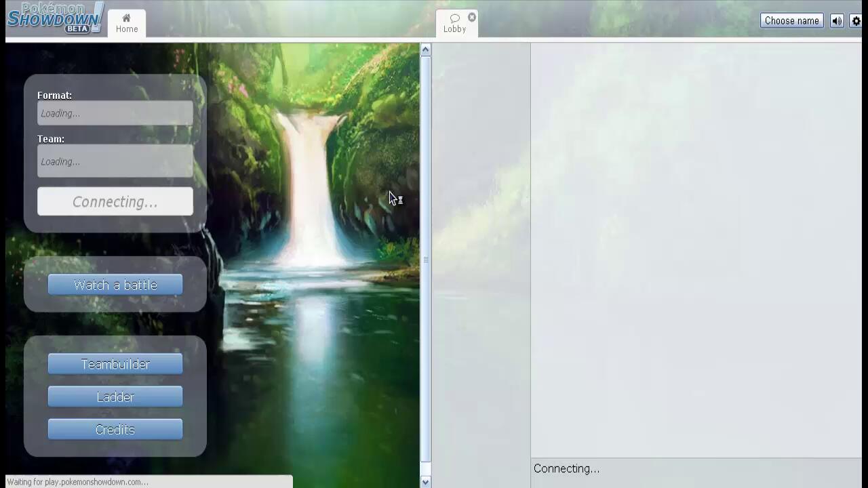The image size is (868, 488).
Task: View the Ladder rankings
Action: point(115,397)
